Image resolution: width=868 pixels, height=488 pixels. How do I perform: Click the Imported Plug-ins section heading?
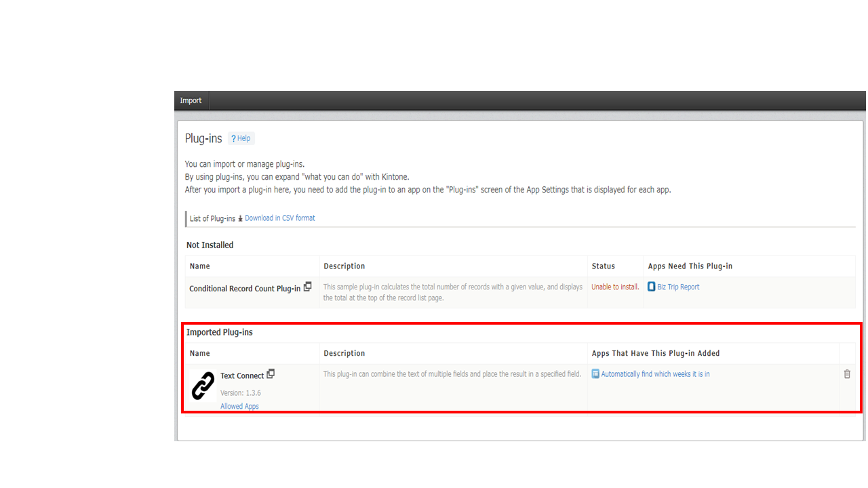pos(219,332)
